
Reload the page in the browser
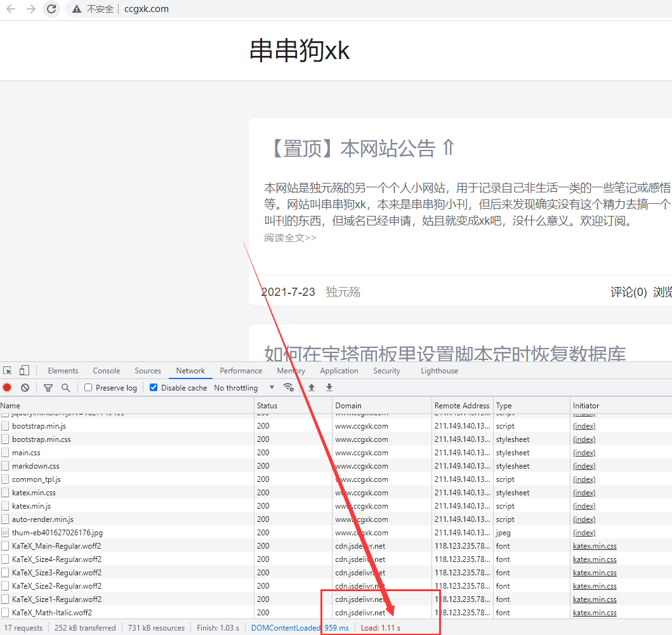point(52,9)
